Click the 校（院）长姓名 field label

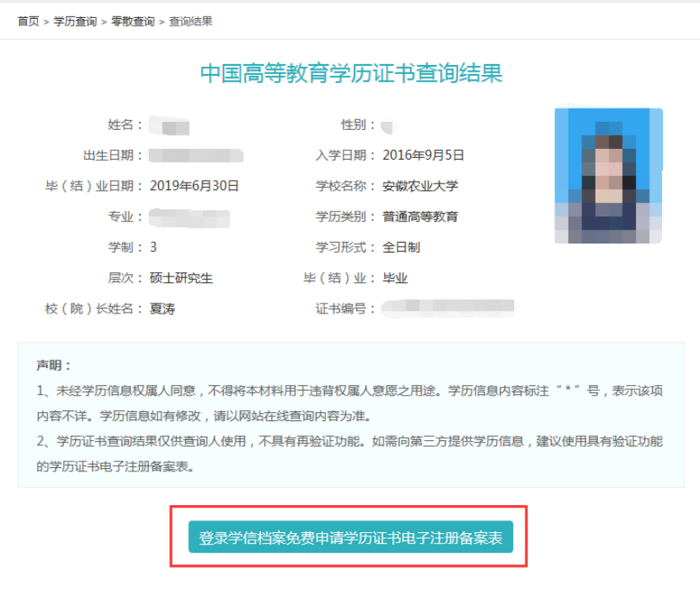point(94,309)
